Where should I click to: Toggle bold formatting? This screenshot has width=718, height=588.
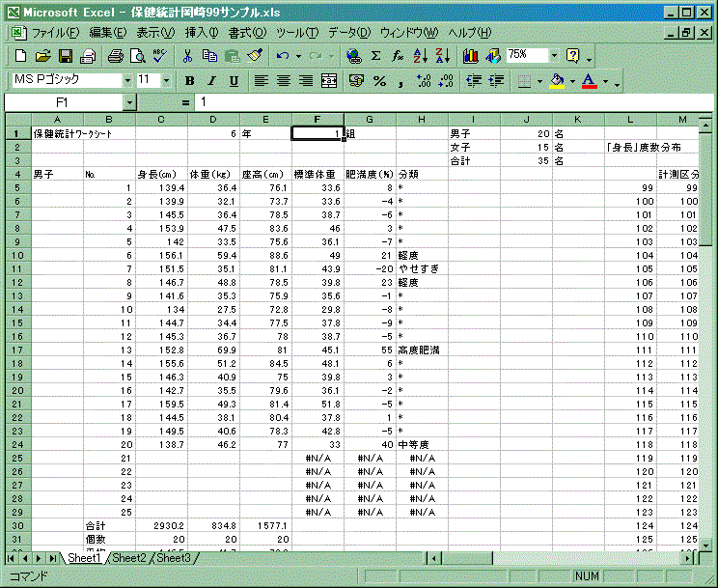pyautogui.click(x=189, y=81)
